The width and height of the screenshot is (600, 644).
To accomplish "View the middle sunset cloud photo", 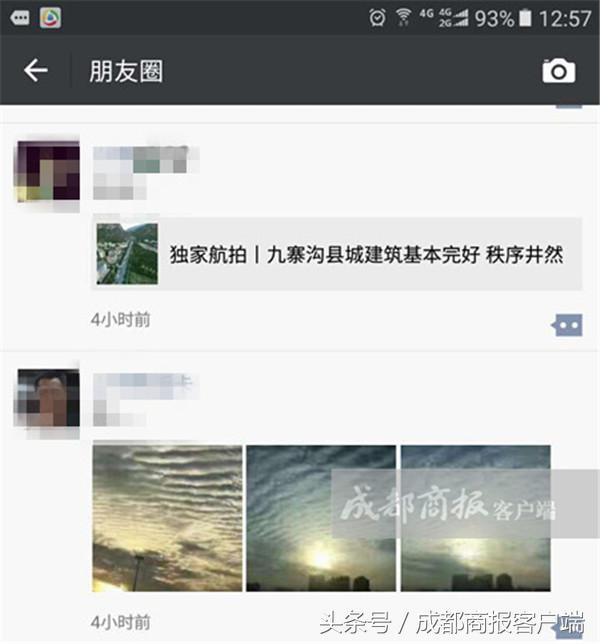I will [321, 518].
